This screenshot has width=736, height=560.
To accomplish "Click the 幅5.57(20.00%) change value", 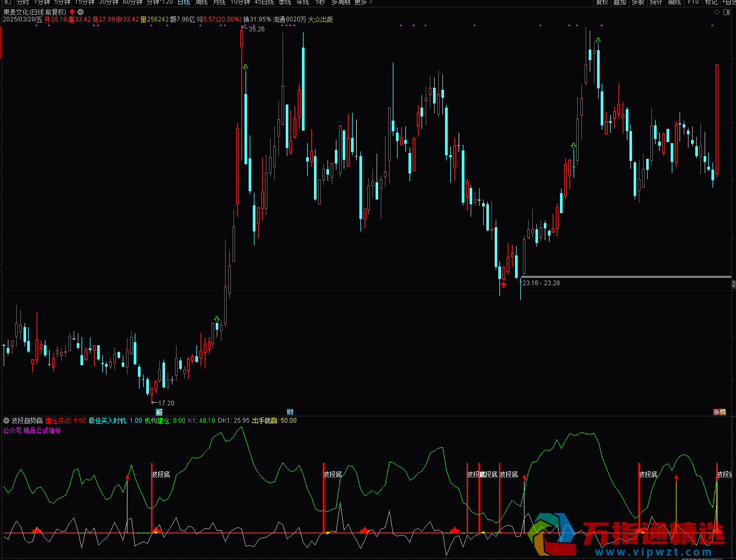I will 219,19.
